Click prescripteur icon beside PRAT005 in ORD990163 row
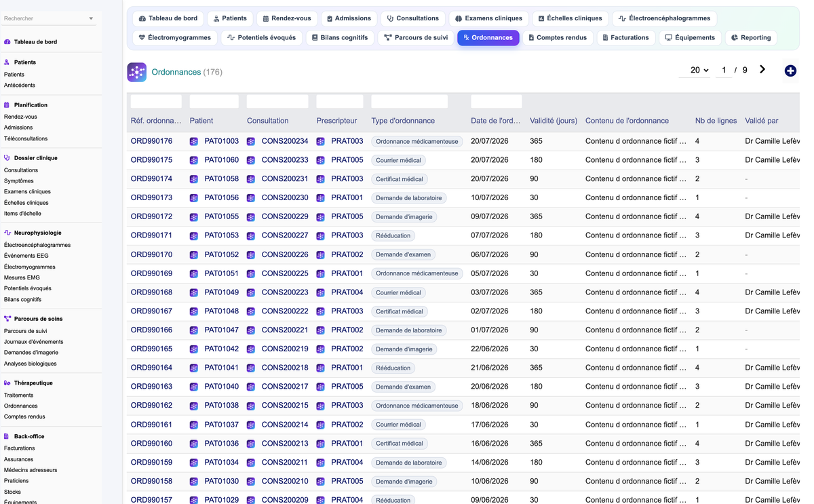814x504 pixels. coord(321,387)
